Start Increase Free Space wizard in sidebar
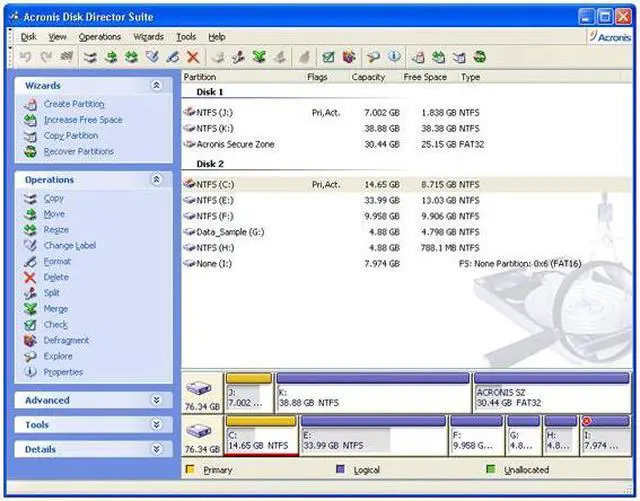Image resolution: width=640 pixels, height=501 pixels. tap(83, 120)
